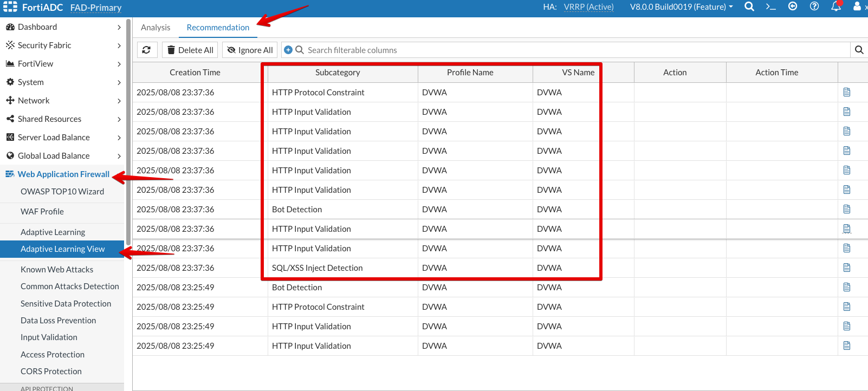868x391 pixels.
Task: Expand the Dashboard menu
Action: (62, 27)
